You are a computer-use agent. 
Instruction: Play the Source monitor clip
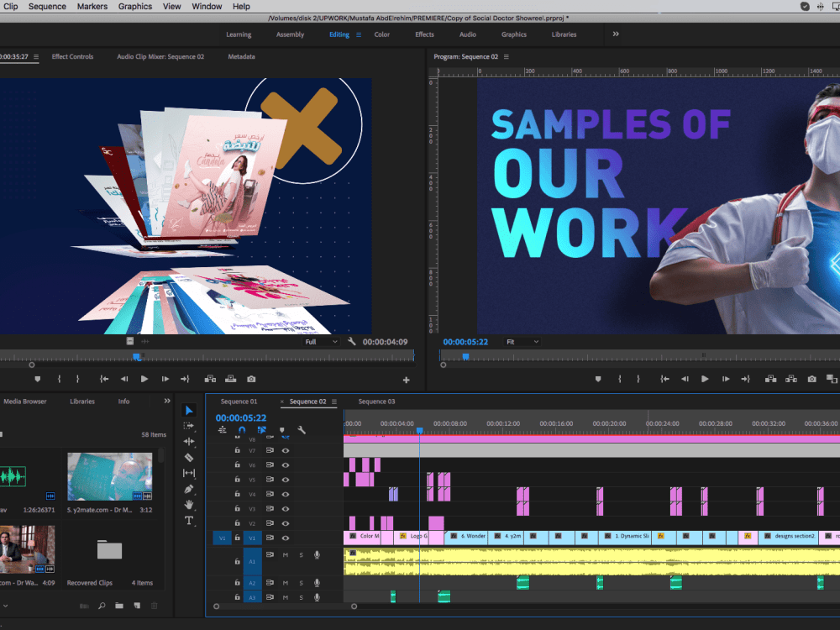pyautogui.click(x=144, y=379)
